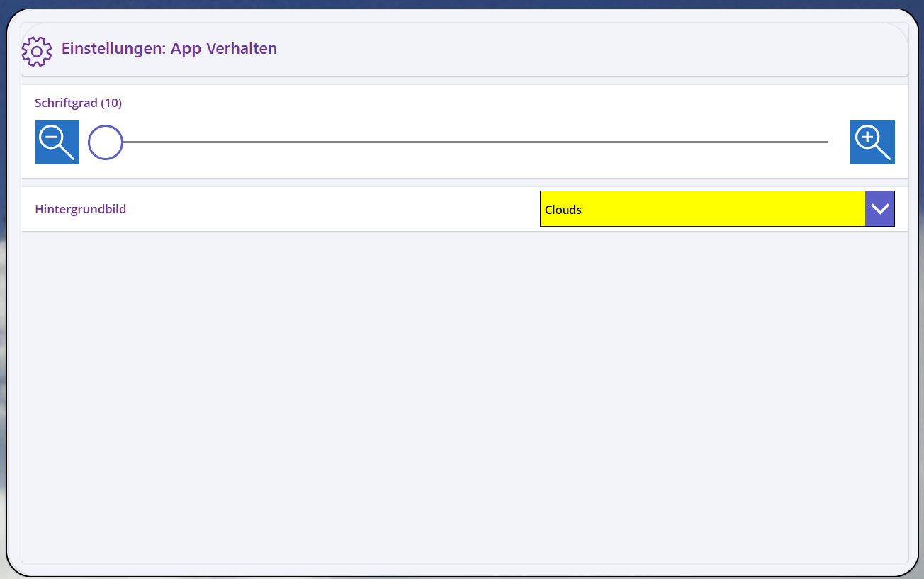Screen dimensions: 924x579
Task: Click empty space between Hintergrundbild label and dropdown
Action: click(x=333, y=210)
